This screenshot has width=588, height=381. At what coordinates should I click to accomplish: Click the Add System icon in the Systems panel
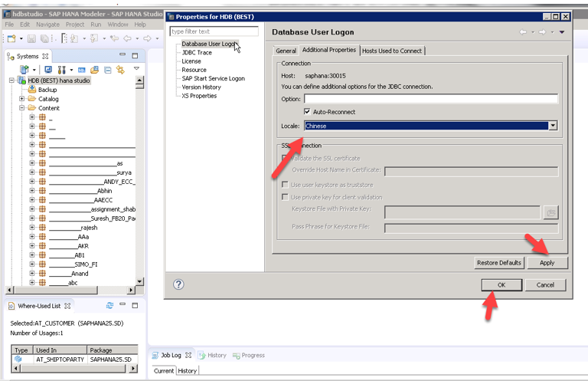click(24, 70)
